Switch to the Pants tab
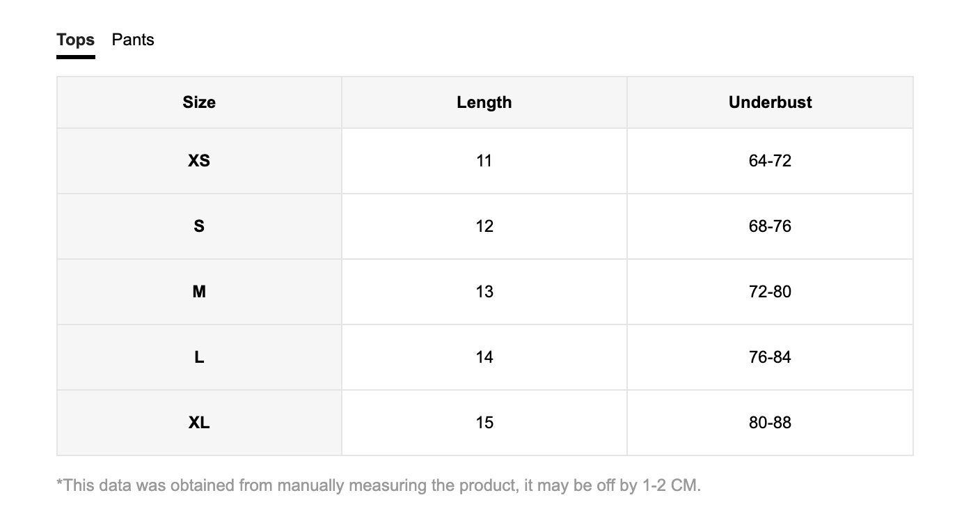Viewport: 980px width, 532px height. click(x=133, y=40)
